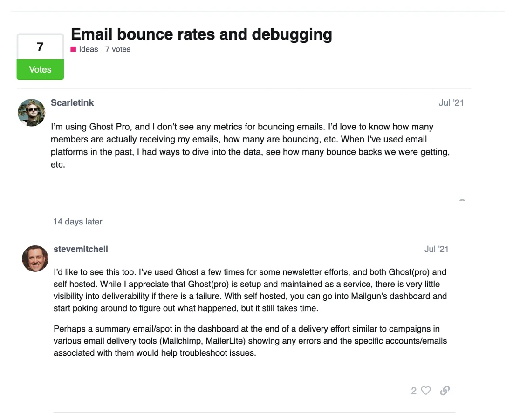The height and width of the screenshot is (420, 520).
Task: Browse the Ideas category
Action: (x=88, y=49)
